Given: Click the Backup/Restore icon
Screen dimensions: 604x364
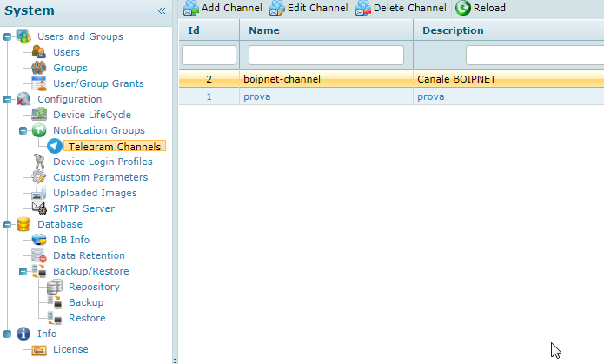Looking at the screenshot, I should (39, 271).
